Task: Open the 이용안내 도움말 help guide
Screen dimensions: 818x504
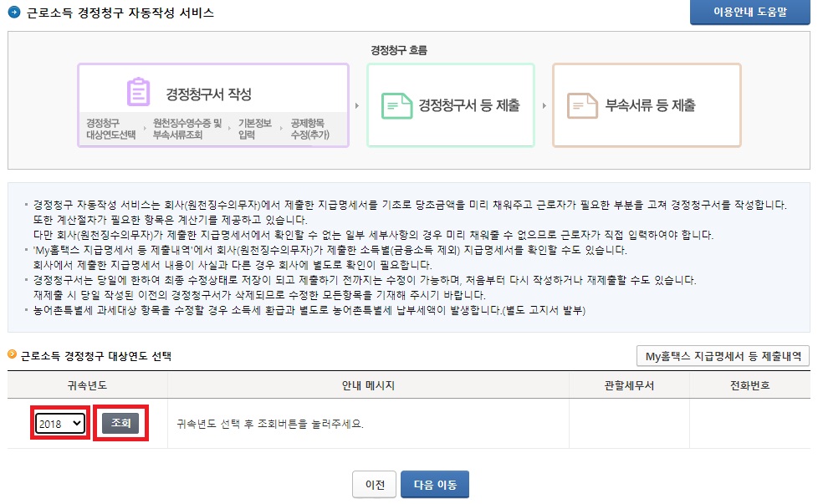Action: (750, 13)
